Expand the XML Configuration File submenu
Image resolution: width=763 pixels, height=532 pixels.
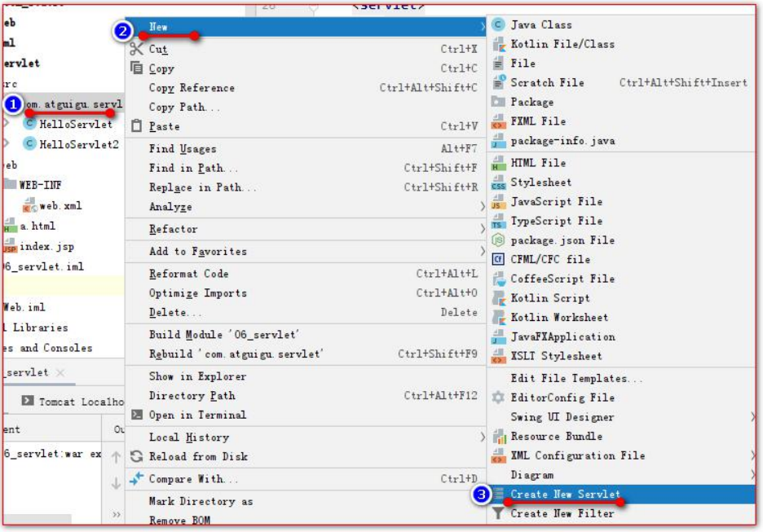click(x=752, y=455)
